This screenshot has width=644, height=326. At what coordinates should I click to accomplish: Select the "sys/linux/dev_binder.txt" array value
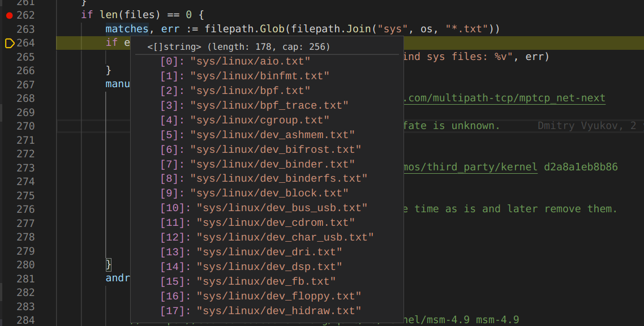272,164
